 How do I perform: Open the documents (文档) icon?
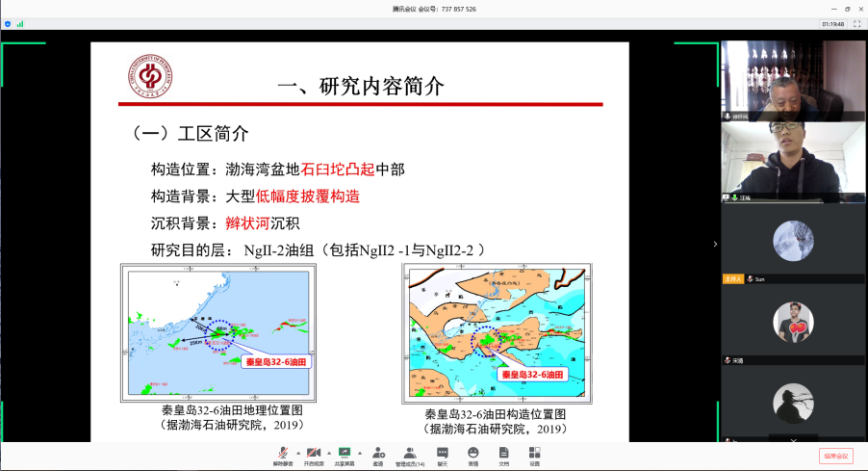503,455
